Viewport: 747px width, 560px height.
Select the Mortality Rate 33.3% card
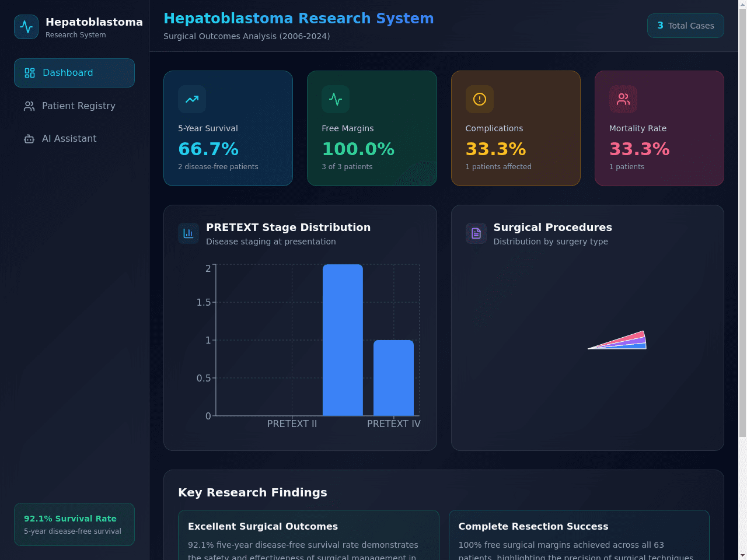[x=659, y=128]
